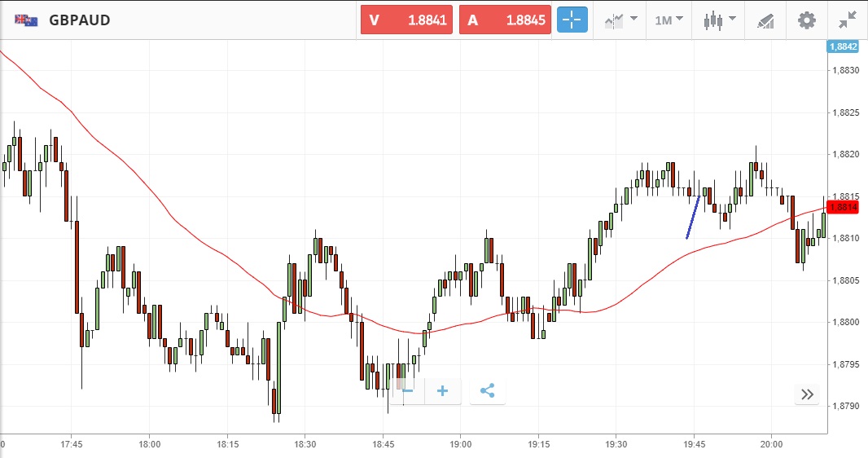The image size is (868, 458).
Task: Select the drawing tools icon
Action: (x=765, y=20)
